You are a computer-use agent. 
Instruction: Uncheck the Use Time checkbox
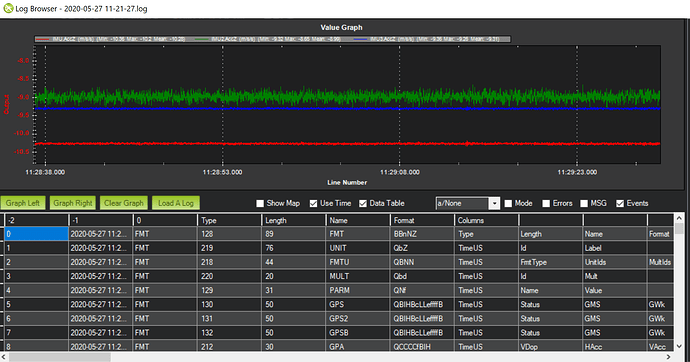pyautogui.click(x=313, y=203)
